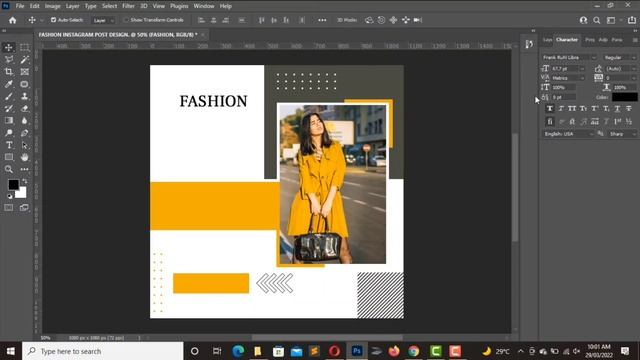
Task: Click the 3D Mode label button
Action: tap(347, 20)
